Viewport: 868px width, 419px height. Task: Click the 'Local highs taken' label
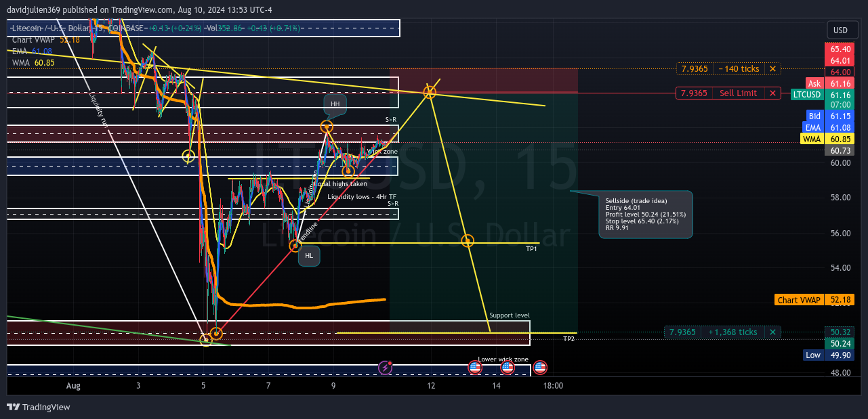point(341,183)
